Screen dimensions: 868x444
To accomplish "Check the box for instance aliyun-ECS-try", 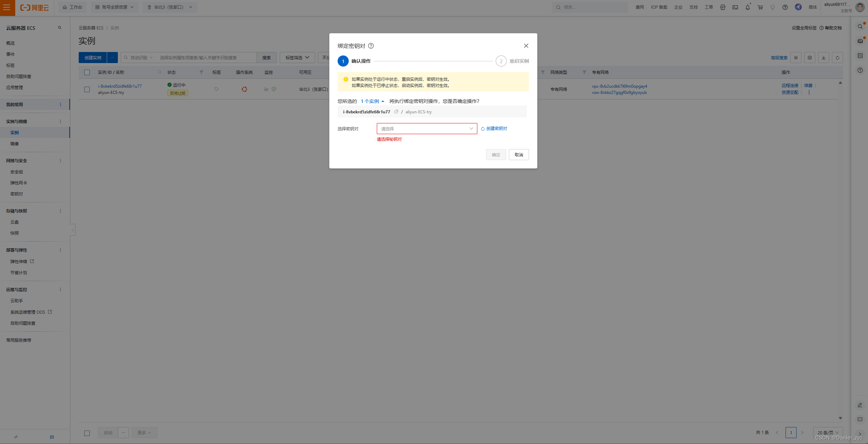I will pos(87,89).
